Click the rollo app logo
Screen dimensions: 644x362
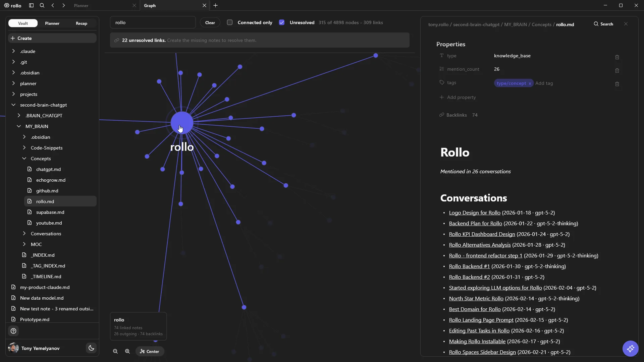(13, 5)
